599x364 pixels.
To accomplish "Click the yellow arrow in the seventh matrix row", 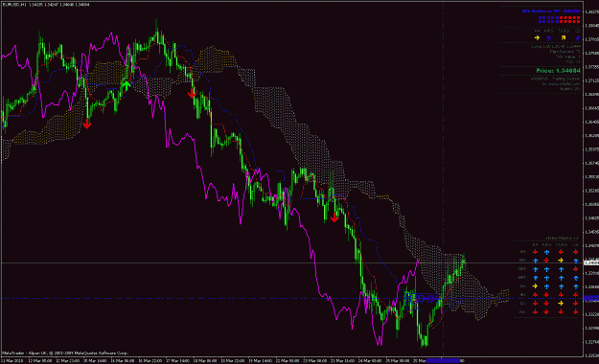I will tap(561, 304).
